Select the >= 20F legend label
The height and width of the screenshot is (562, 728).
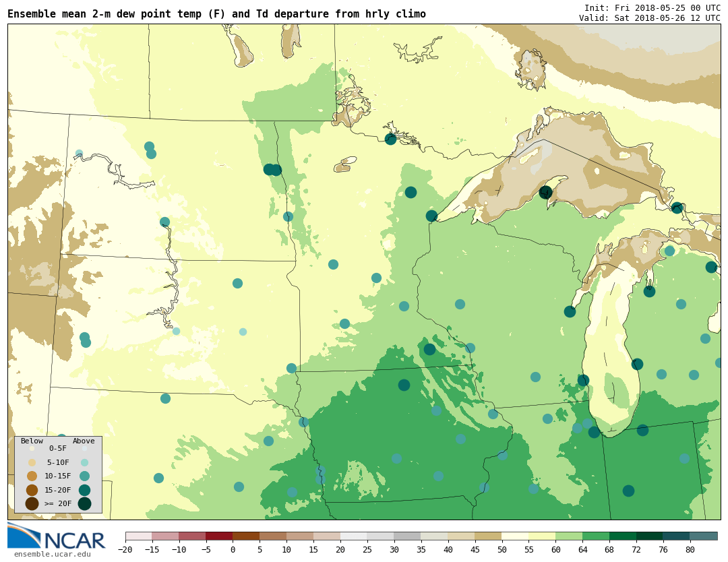coord(58,503)
